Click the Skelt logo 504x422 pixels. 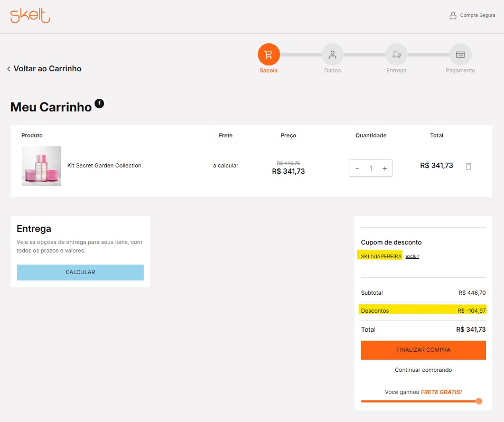click(30, 16)
